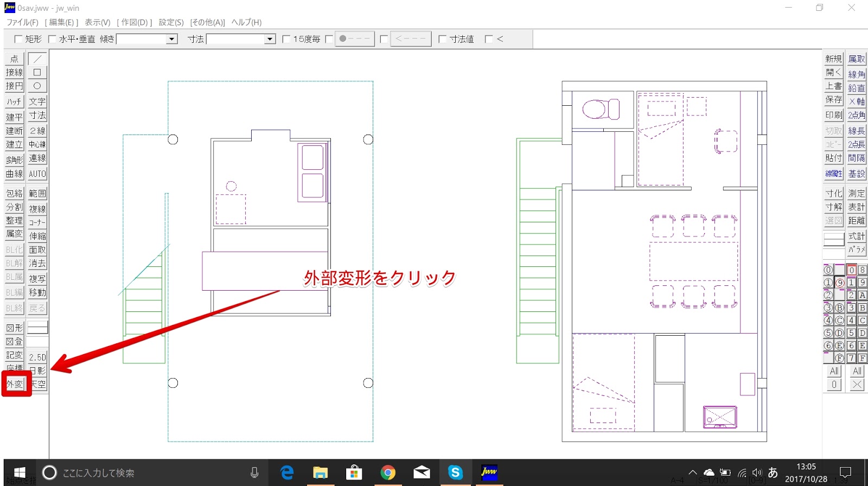Open File Explorer from taskbar
868x486 pixels.
[x=320, y=472]
